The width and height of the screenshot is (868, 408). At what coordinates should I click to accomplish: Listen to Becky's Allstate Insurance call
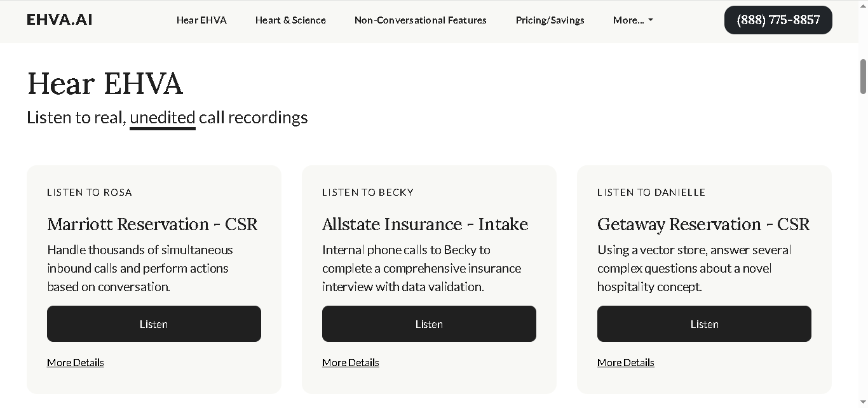429,323
